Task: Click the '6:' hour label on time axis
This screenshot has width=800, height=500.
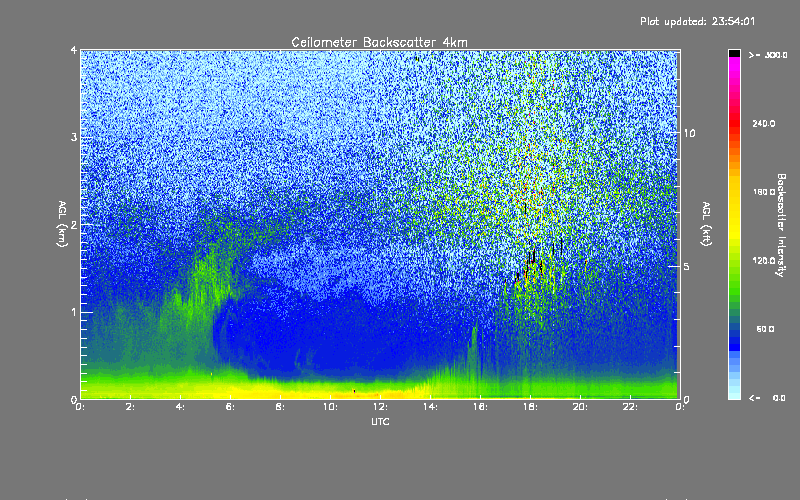Action: (x=230, y=407)
